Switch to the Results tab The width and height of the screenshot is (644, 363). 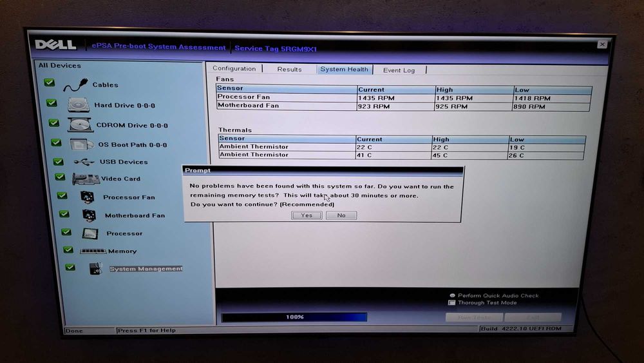[x=289, y=69]
